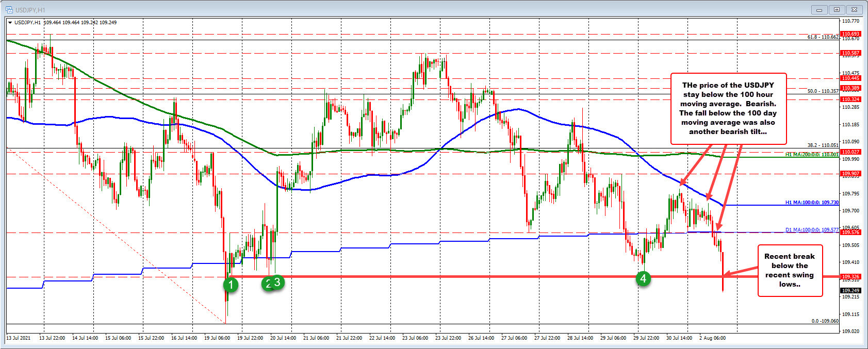Click the 28 Jul 14:00 time label
The height and width of the screenshot is (349, 868).
(x=580, y=338)
